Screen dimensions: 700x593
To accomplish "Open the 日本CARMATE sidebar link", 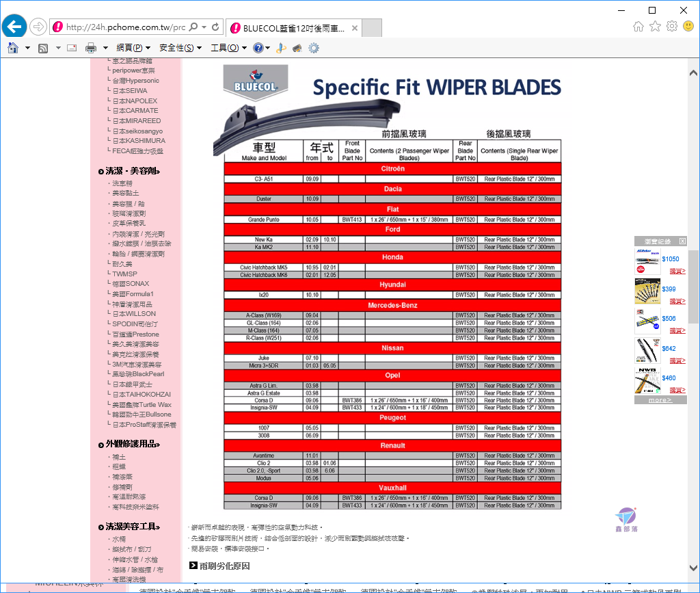I will 135,111.
